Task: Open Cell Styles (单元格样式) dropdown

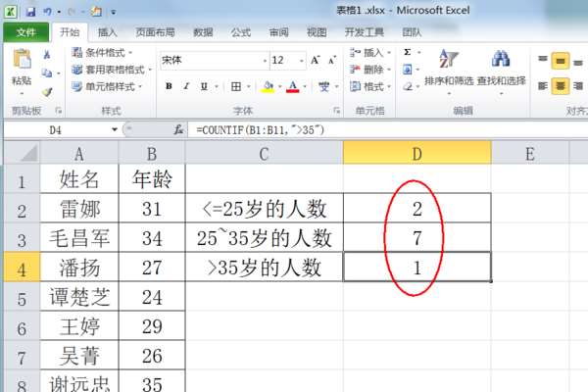Action: 107,86
